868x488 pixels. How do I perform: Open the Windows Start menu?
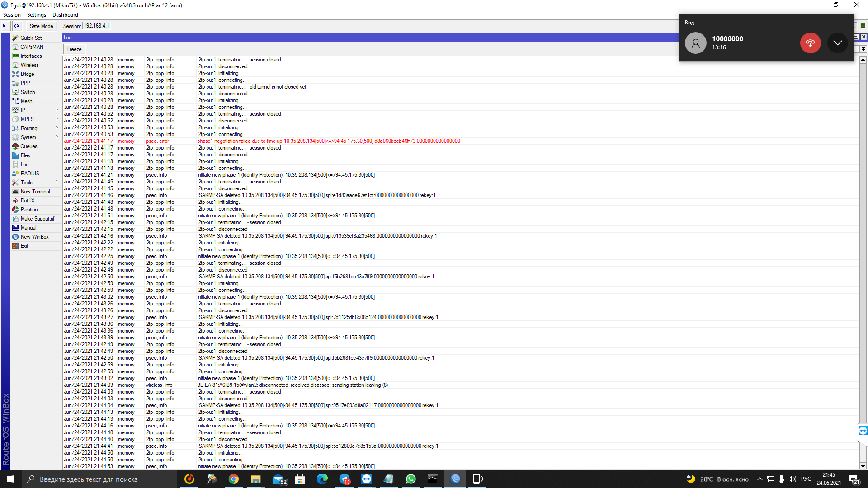click(11, 479)
